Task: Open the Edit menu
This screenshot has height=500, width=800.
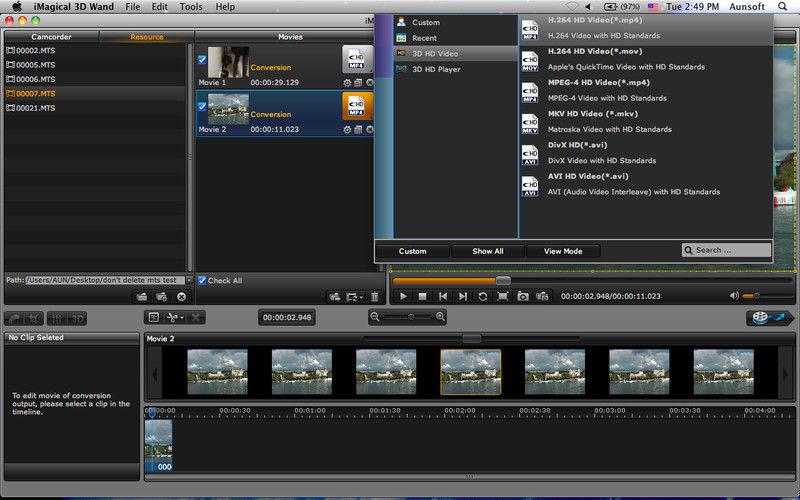Action: coord(159,7)
